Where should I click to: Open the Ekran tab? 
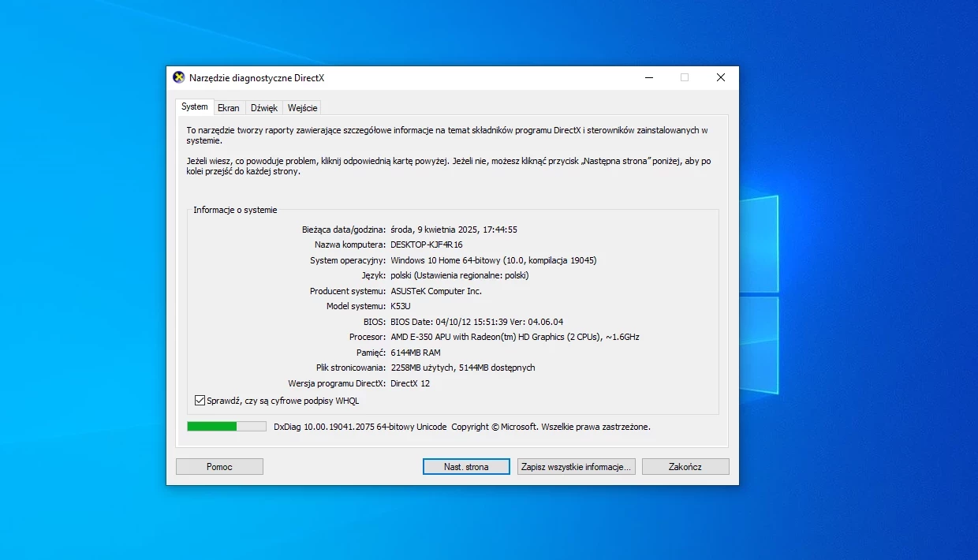click(229, 108)
